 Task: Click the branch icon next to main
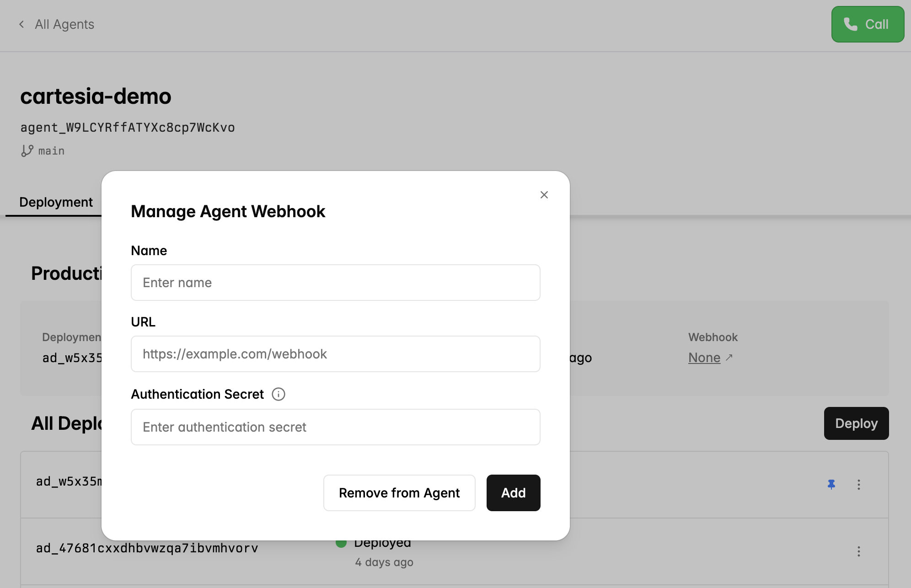(27, 150)
